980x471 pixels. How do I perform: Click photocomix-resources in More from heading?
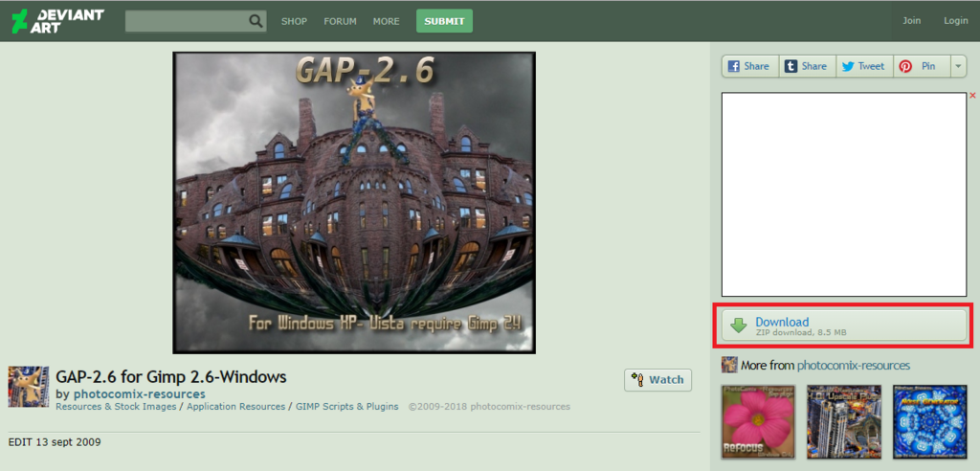(853, 366)
